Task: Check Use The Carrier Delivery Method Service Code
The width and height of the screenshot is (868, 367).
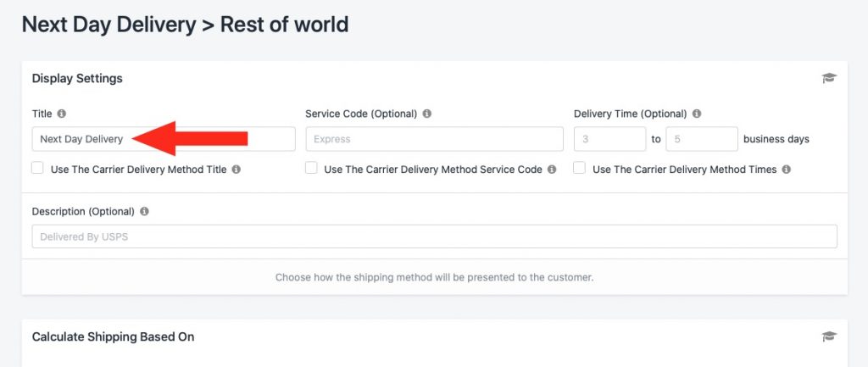Action: click(x=312, y=169)
